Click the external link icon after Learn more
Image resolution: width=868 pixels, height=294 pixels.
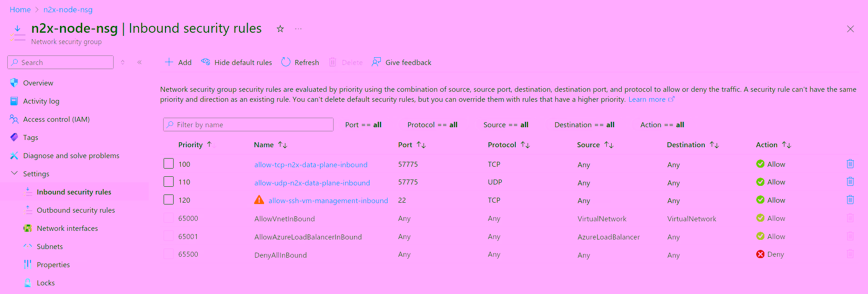672,99
